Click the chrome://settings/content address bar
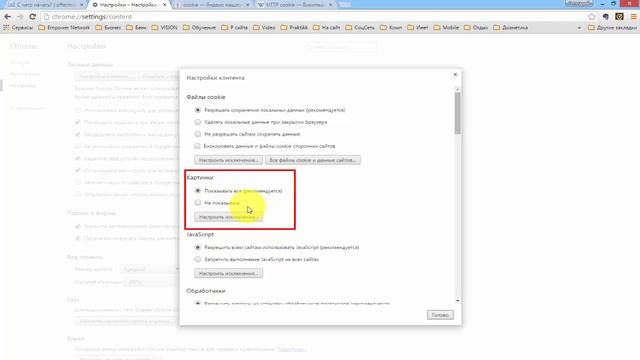The image size is (640, 360). coord(314,17)
